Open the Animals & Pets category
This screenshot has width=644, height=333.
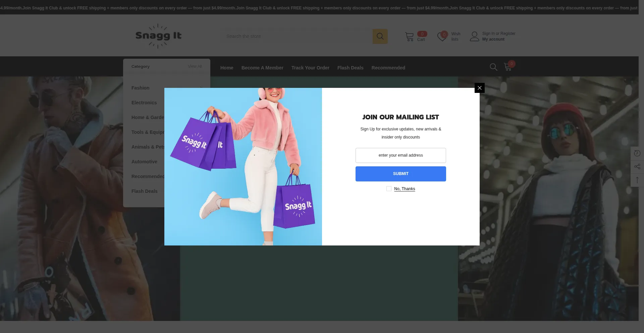click(x=148, y=147)
